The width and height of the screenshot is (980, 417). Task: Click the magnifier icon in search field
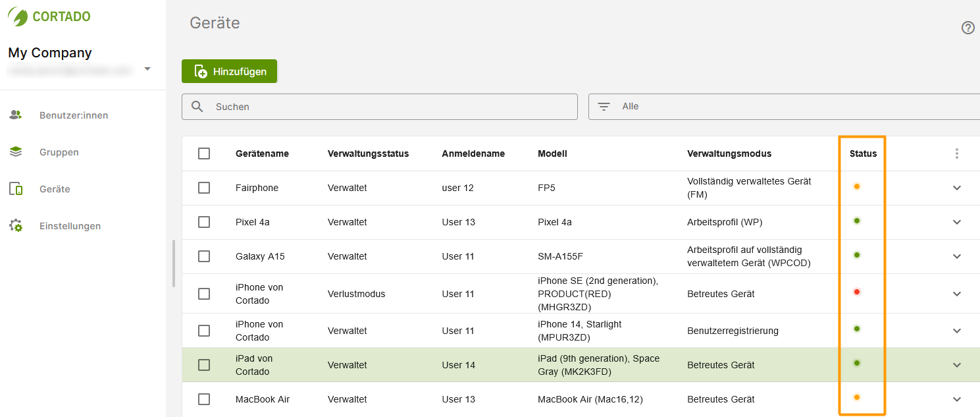click(x=197, y=107)
